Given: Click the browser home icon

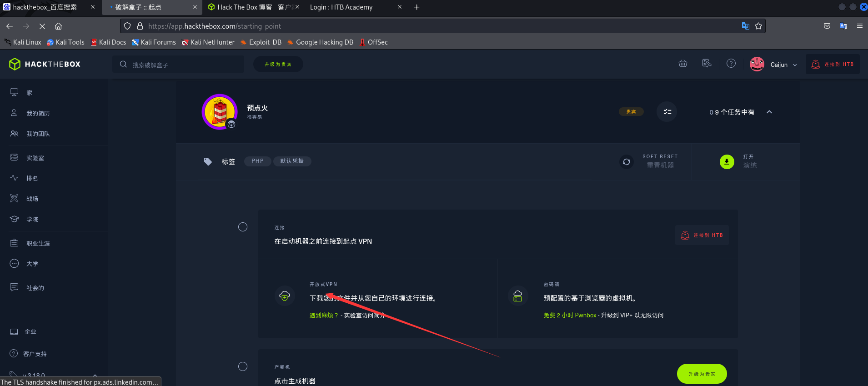Looking at the screenshot, I should [59, 26].
